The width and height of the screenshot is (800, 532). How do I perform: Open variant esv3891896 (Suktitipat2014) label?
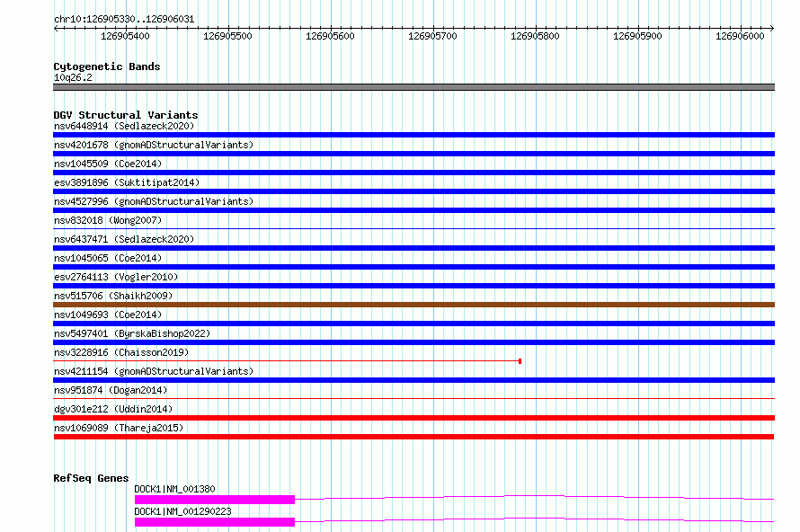[127, 182]
